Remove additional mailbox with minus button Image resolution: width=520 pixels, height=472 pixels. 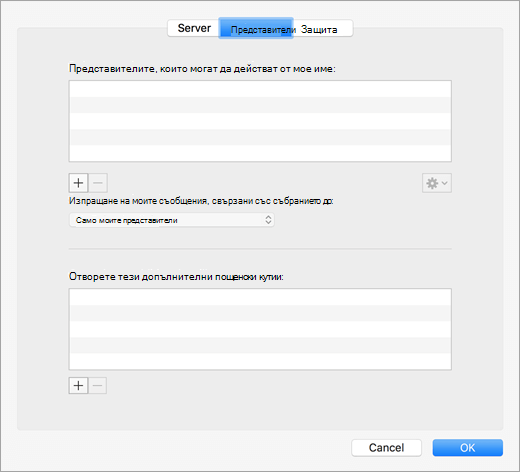(x=97, y=386)
